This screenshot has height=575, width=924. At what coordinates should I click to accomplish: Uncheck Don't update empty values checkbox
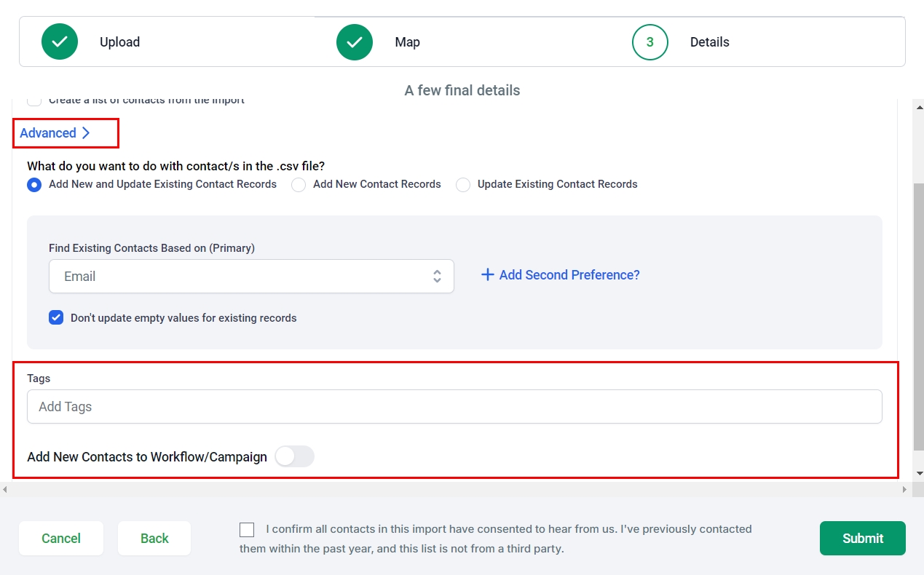[x=56, y=317]
